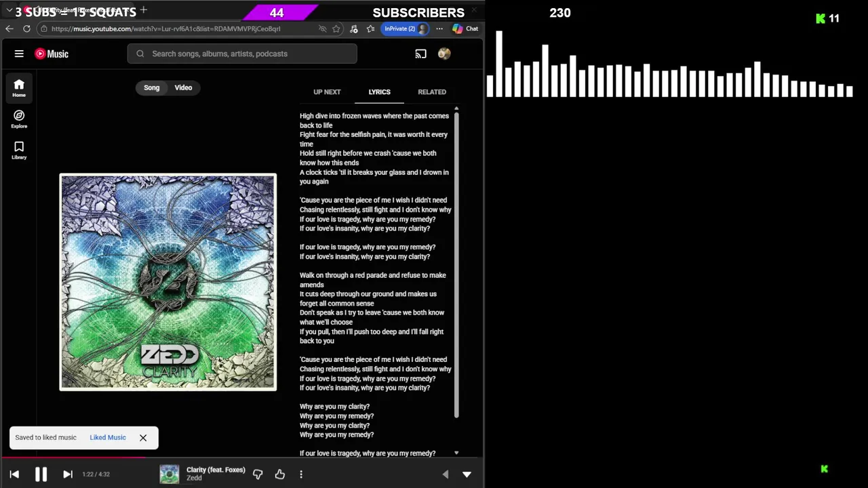Dismiss the Saved to liked music toast
Viewport: 868px width, 488px height.
pos(143,438)
